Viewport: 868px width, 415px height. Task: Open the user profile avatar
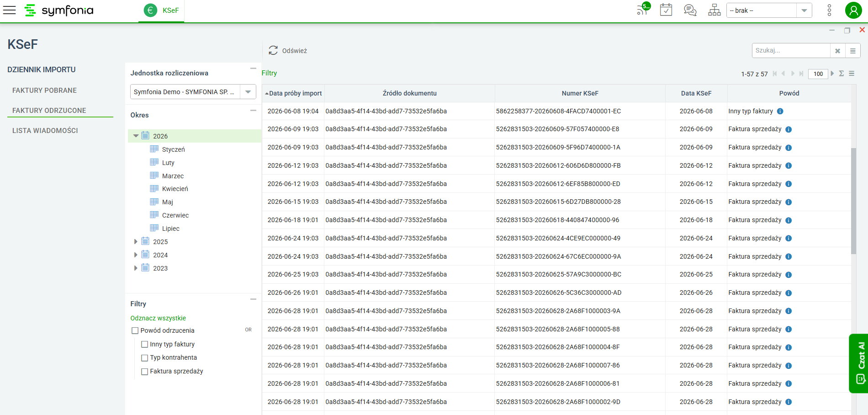point(853,10)
